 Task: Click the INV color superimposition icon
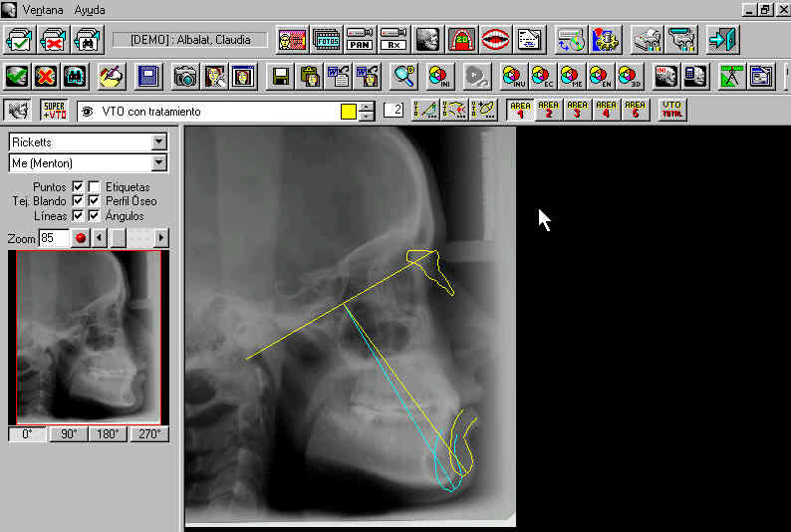(513, 76)
